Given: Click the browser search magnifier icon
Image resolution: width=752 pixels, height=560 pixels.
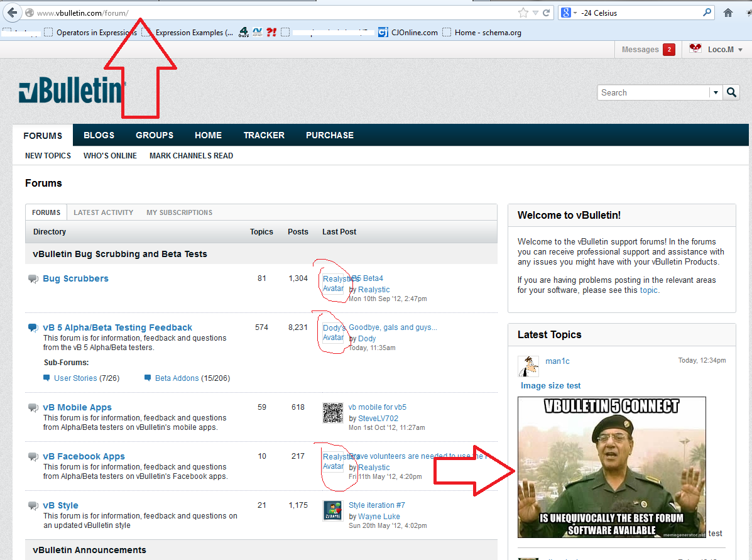Looking at the screenshot, I should pos(707,13).
